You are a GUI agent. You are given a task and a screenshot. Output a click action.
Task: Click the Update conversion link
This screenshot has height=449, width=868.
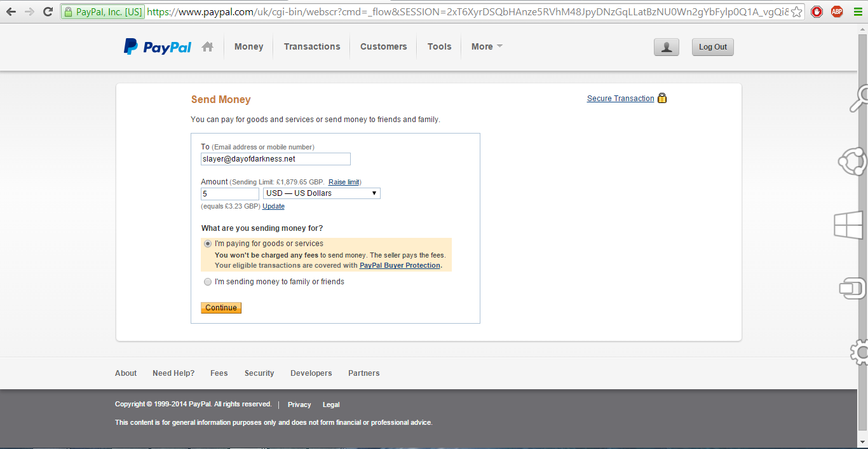click(x=273, y=207)
